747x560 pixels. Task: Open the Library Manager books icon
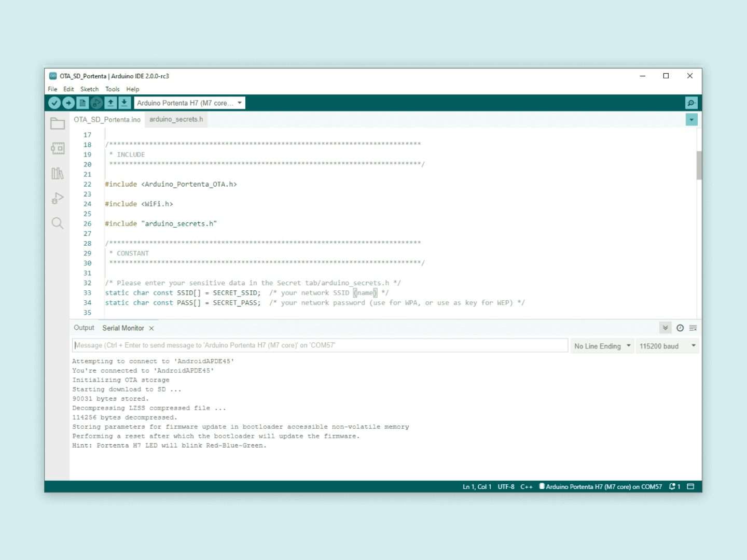point(58,173)
